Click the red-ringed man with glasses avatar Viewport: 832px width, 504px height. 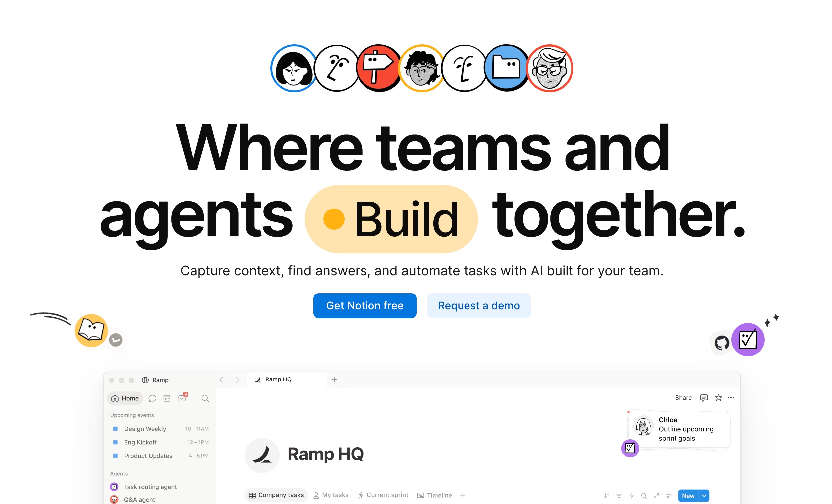(549, 68)
